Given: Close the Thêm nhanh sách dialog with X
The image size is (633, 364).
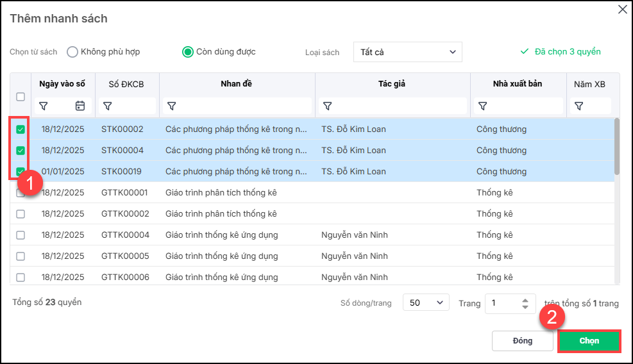Looking at the screenshot, I should tap(621, 9).
